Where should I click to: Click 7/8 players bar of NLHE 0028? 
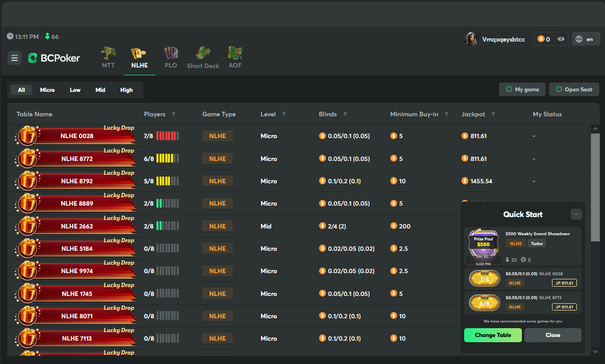(167, 136)
